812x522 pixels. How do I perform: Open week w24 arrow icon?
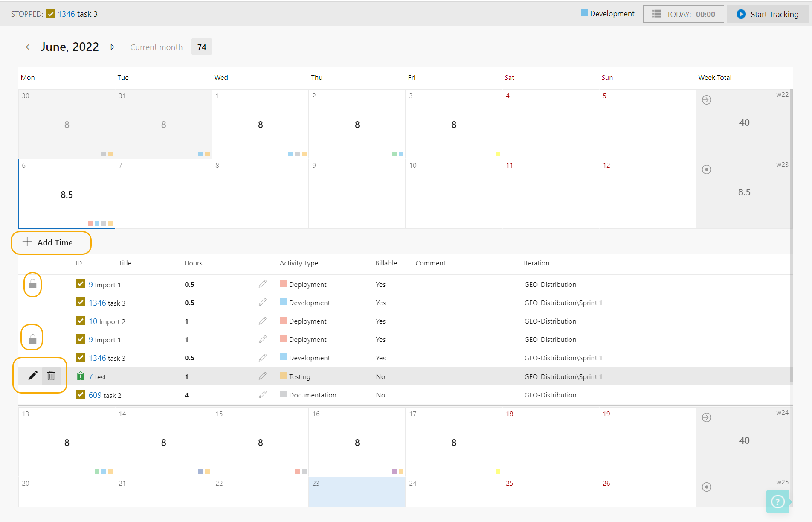click(707, 417)
